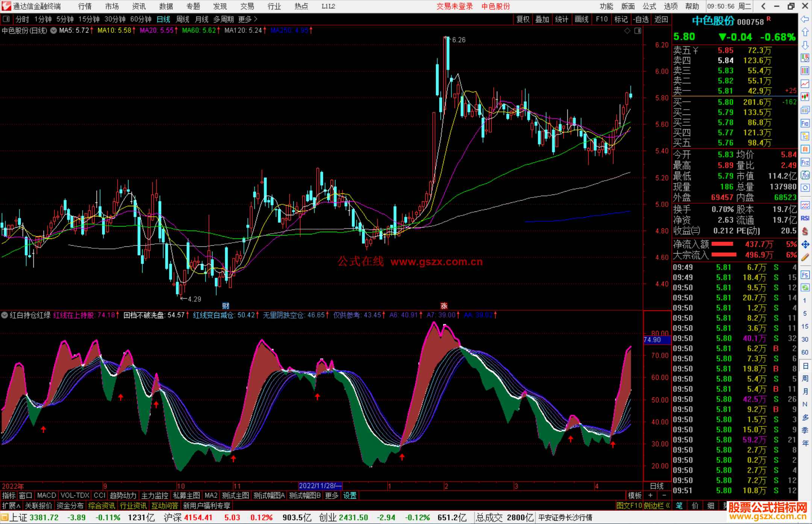
Task: Click the 2022/11/28 date marker on timeline
Action: (x=320, y=486)
